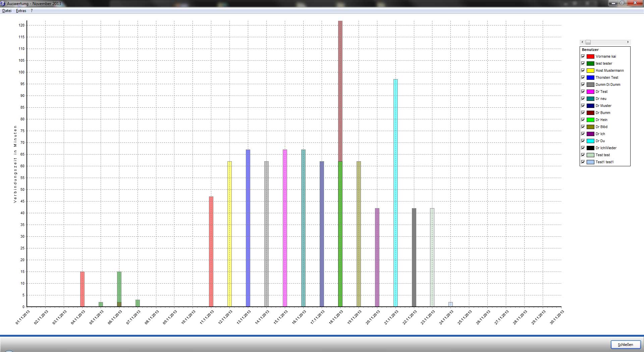Click the red bar on 11.11.2013
This screenshot has height=352, width=644.
[x=211, y=252]
